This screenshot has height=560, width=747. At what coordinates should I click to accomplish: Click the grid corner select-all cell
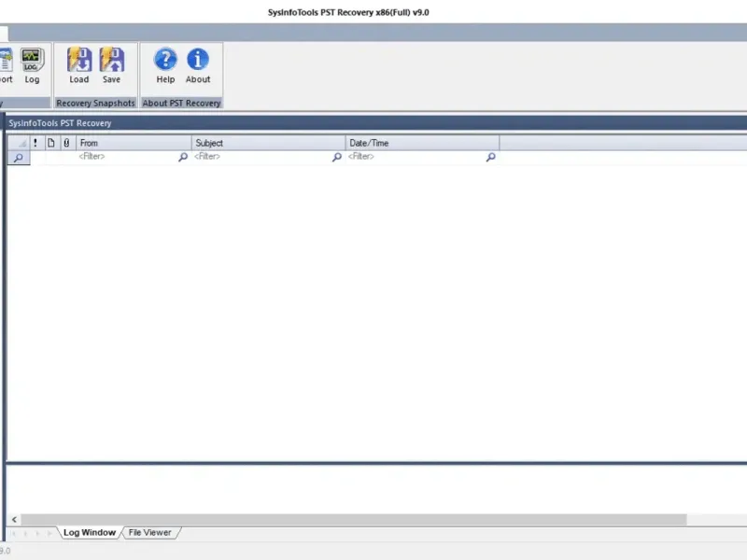[x=19, y=143]
